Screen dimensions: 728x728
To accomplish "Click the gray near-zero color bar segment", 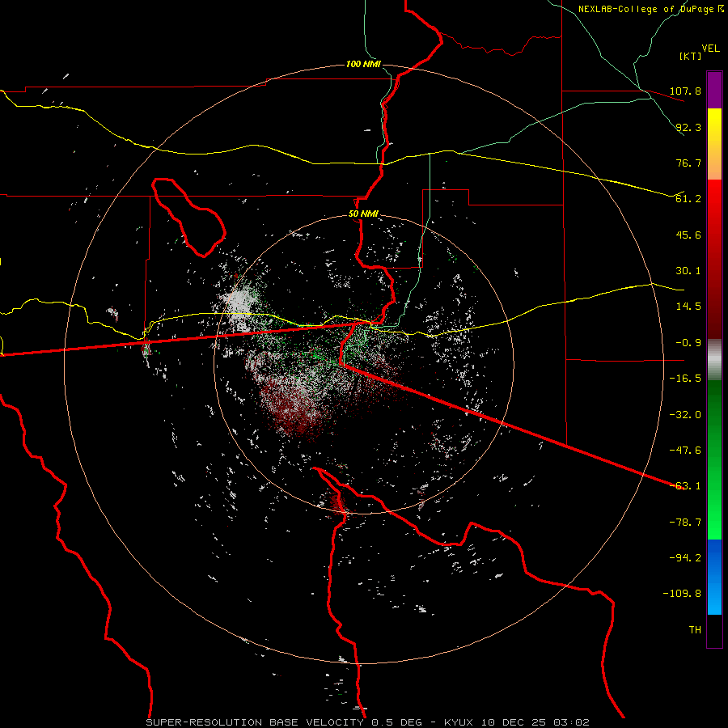I will pos(714,360).
